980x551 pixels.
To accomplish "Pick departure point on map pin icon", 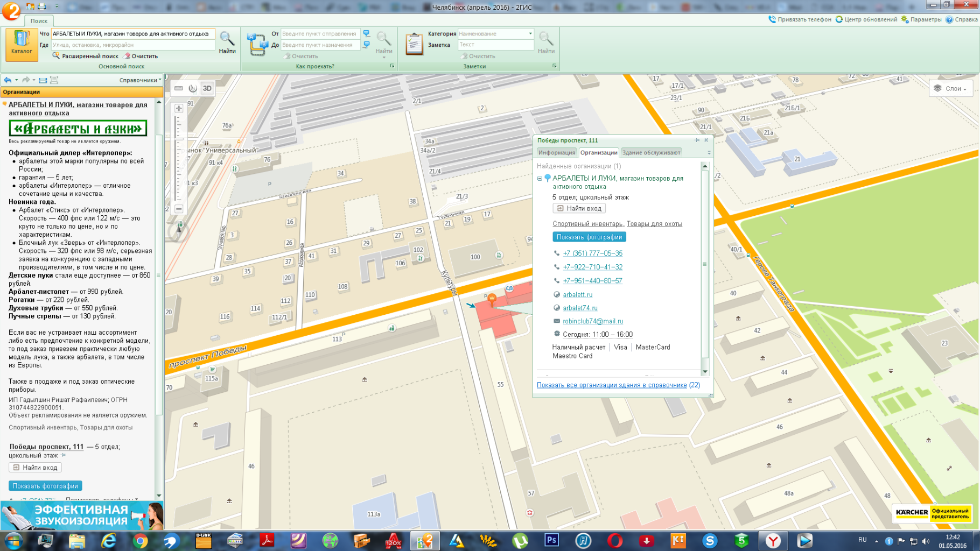I will pos(367,33).
